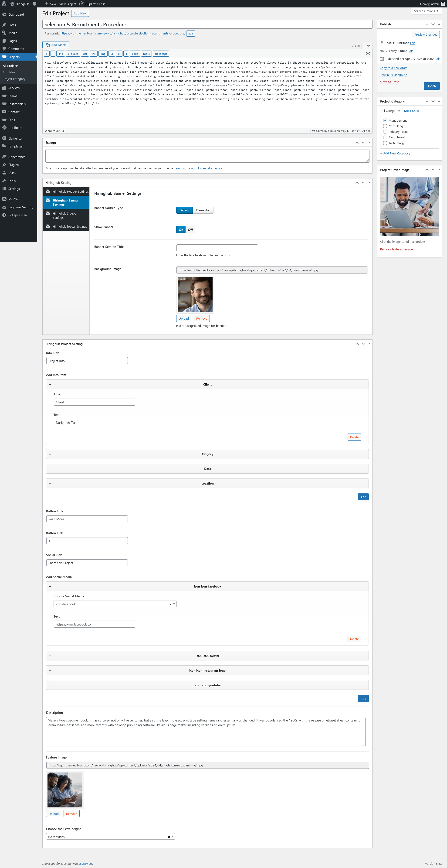Click the Duplicate Post icon in admin bar
Image resolution: width=447 pixels, height=868 pixels.
[x=81, y=4]
